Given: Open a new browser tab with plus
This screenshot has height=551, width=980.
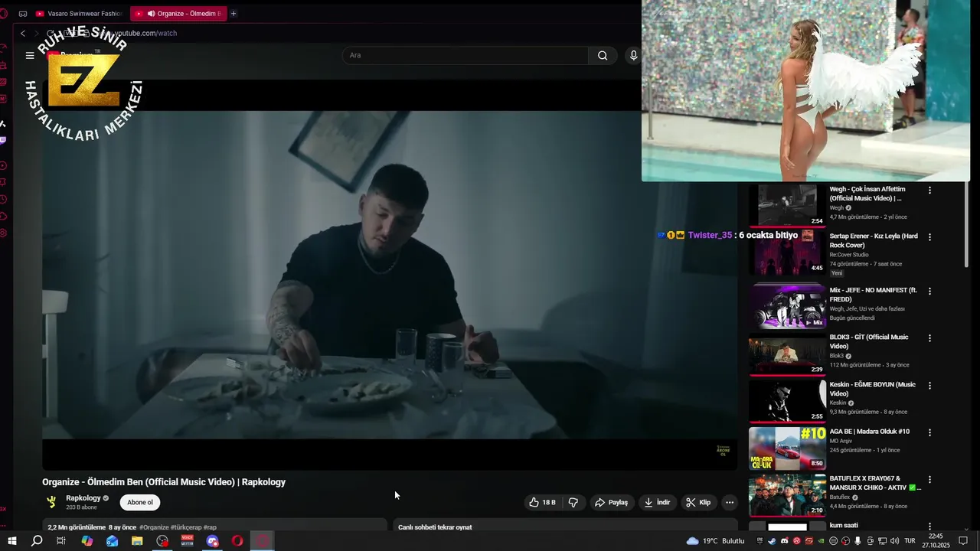Looking at the screenshot, I should pyautogui.click(x=234, y=13).
